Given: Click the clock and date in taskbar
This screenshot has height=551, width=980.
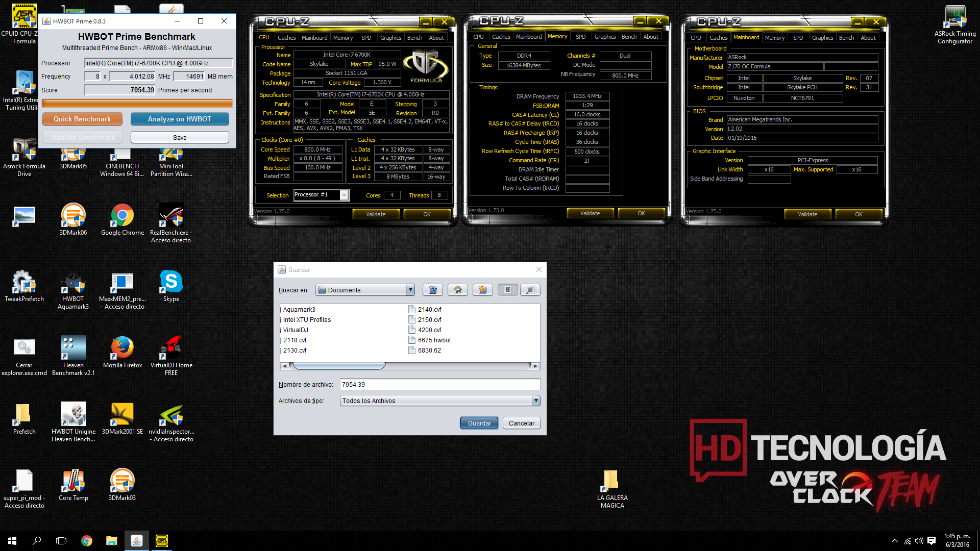Looking at the screenshot, I should click(957, 541).
